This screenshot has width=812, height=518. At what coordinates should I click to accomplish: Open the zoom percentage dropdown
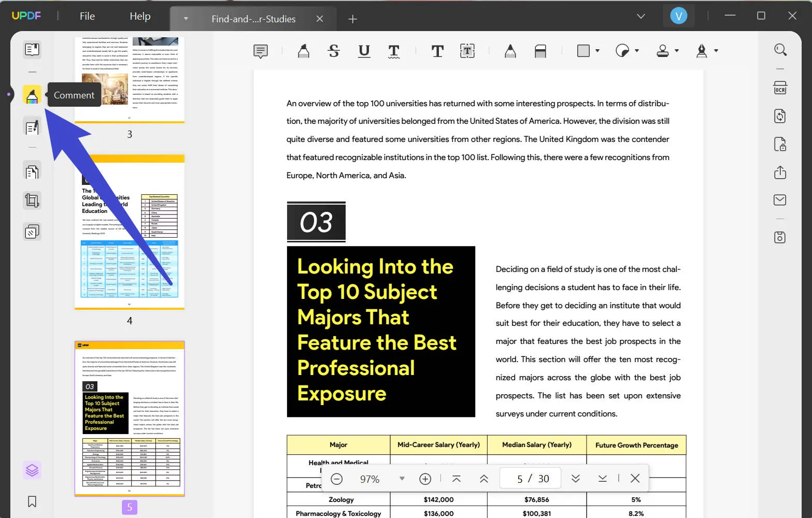pos(402,479)
